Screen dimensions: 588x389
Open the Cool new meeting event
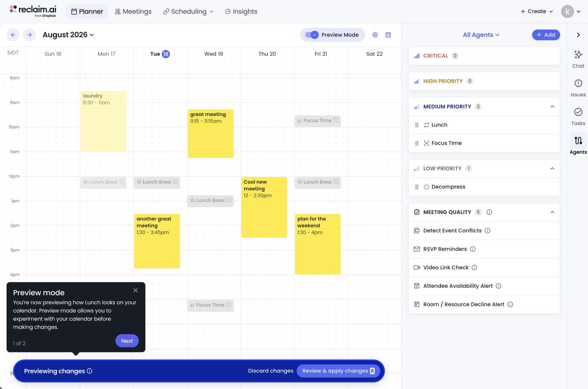click(x=264, y=207)
